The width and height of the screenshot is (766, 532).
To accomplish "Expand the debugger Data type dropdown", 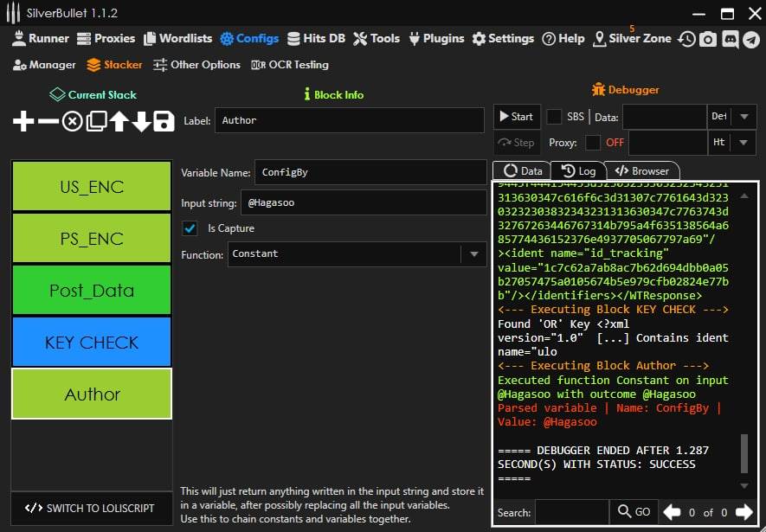I will click(x=744, y=117).
